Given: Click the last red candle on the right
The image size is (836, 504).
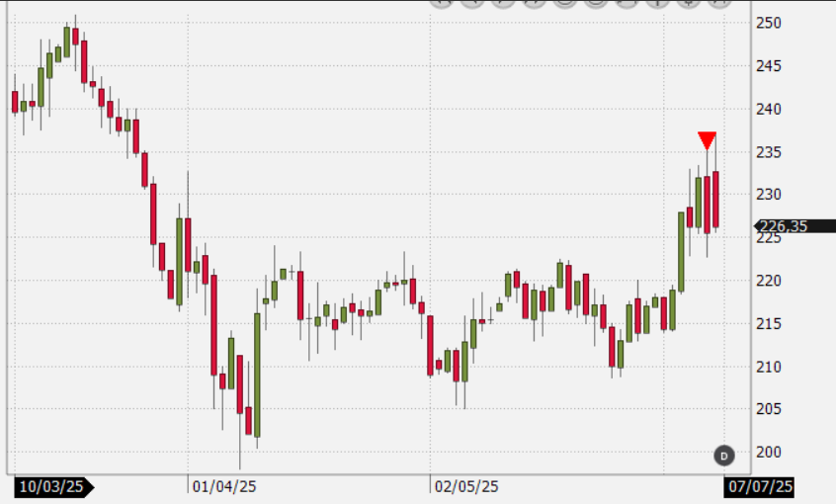Looking at the screenshot, I should coord(714,199).
